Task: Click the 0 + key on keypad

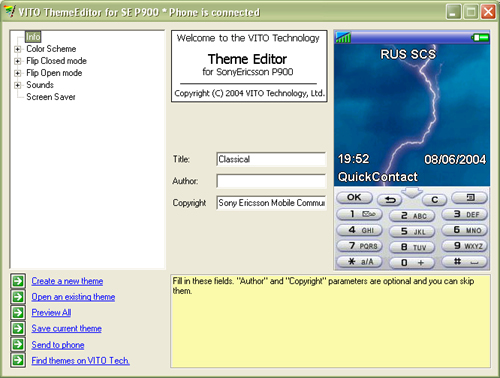Action: [x=412, y=263]
